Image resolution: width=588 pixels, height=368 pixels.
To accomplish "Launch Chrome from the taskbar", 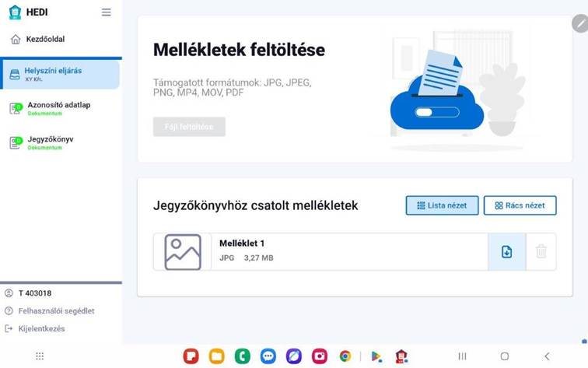I will pyautogui.click(x=345, y=356).
